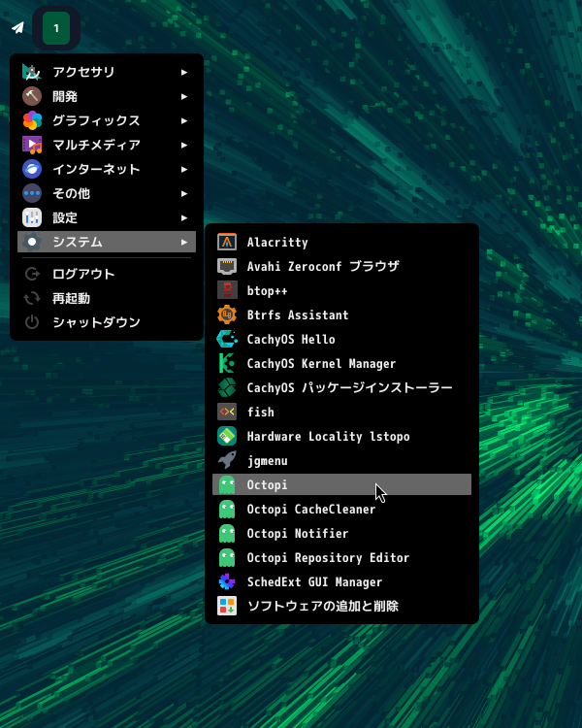582x728 pixels.
Task: Click the 開発 hammer icon
Action: pyautogui.click(x=32, y=96)
